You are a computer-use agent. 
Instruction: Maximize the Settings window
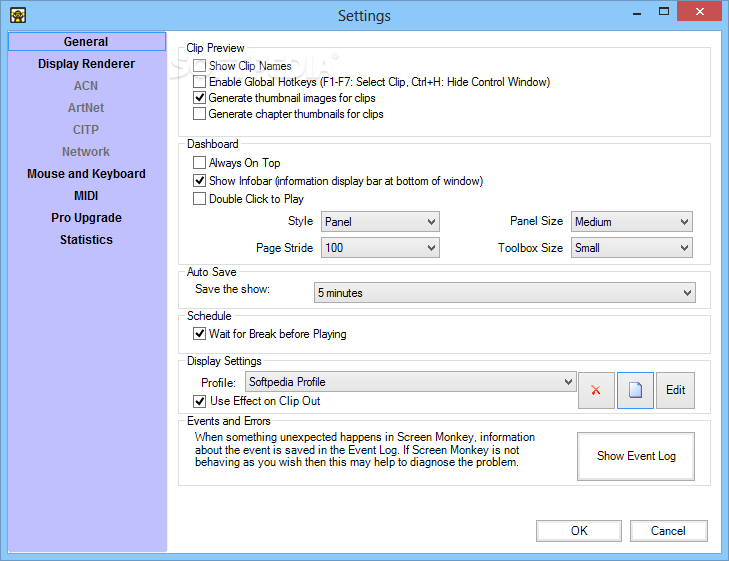point(664,12)
